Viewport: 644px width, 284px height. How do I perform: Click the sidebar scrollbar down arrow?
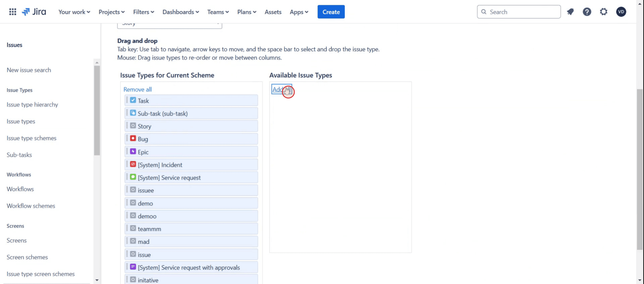(97, 280)
